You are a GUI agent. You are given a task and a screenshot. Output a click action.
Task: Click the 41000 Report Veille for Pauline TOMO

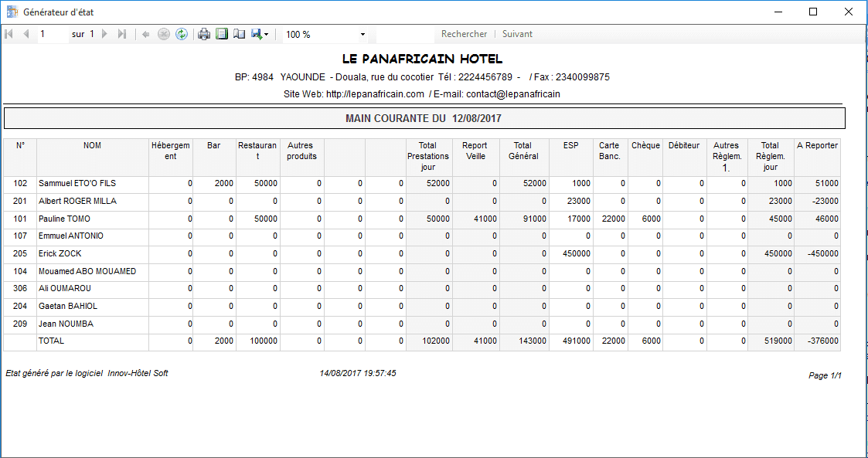[485, 219]
